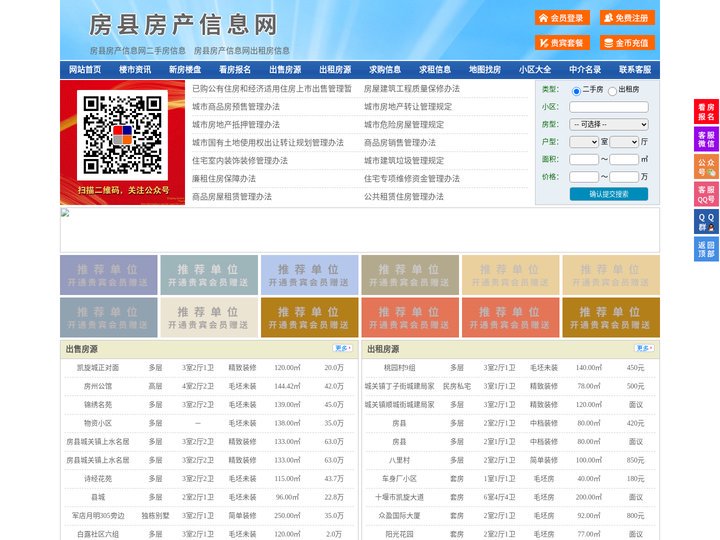Screen dimensions: 720x540
Task: Click the QQ群 side floating icon
Action: tap(706, 222)
